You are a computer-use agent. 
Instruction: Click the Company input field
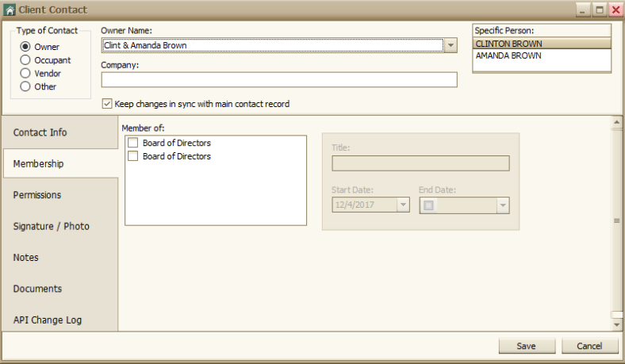pos(279,80)
